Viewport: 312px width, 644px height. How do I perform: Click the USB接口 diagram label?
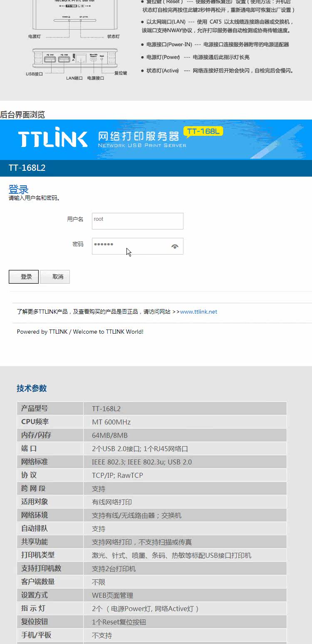tap(34, 74)
